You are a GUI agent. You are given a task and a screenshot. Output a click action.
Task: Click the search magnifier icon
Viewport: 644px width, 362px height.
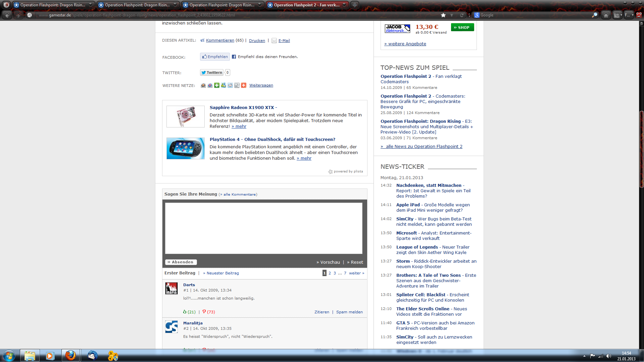pos(595,15)
